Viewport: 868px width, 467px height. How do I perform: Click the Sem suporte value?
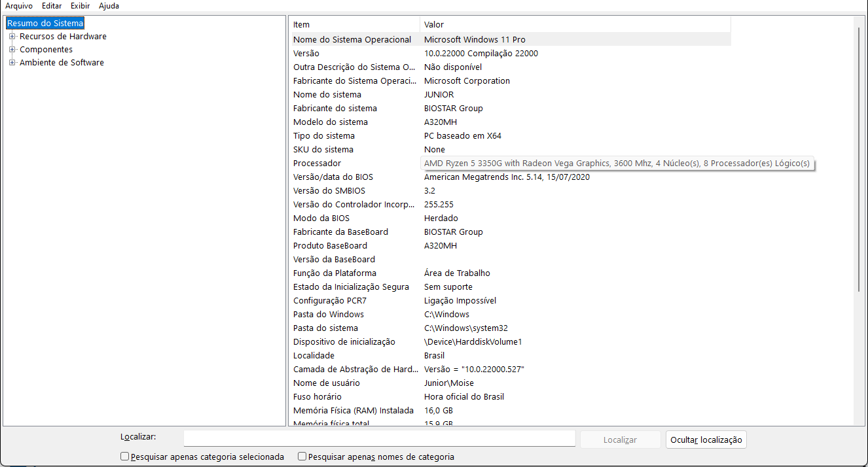pos(448,286)
